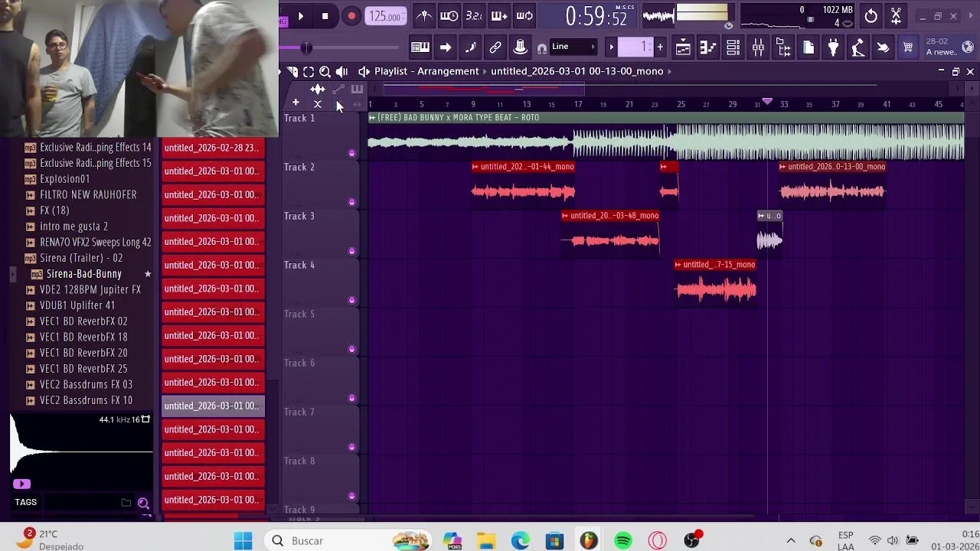Open the Browser tree icon

(x=783, y=47)
